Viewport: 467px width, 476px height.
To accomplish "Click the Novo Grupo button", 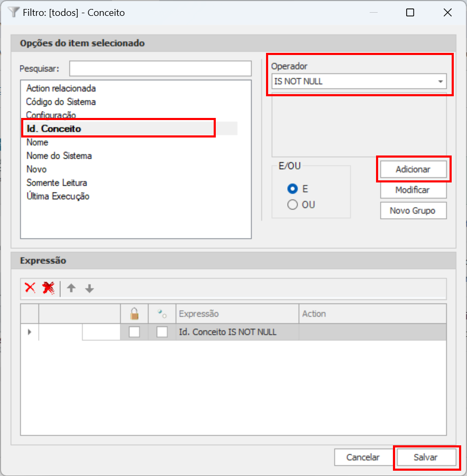I will 413,210.
